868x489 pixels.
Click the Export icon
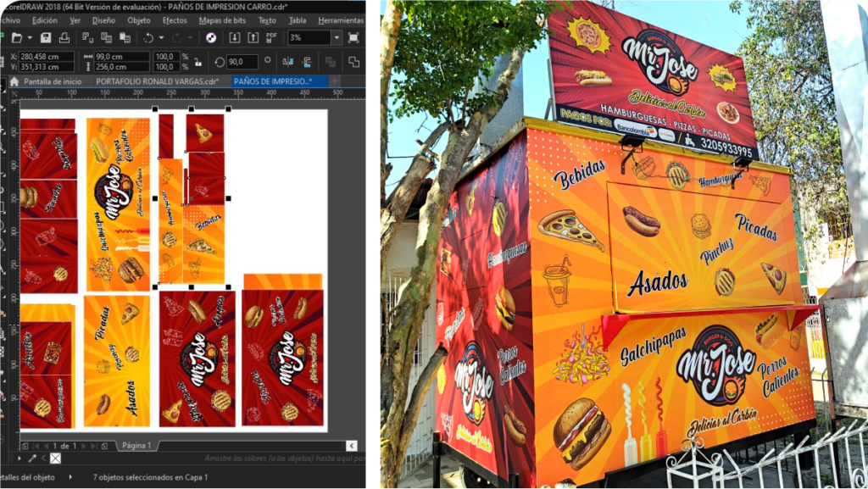pyautogui.click(x=253, y=38)
